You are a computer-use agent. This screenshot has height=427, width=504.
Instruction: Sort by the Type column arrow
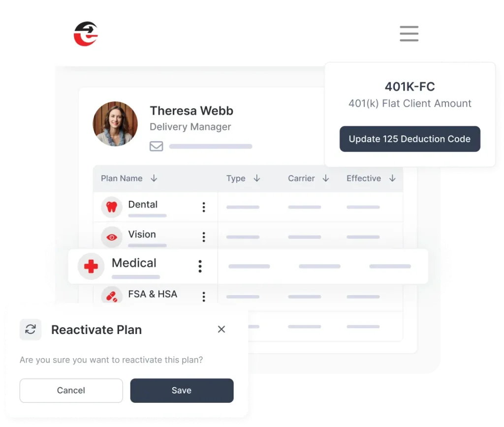(x=256, y=178)
